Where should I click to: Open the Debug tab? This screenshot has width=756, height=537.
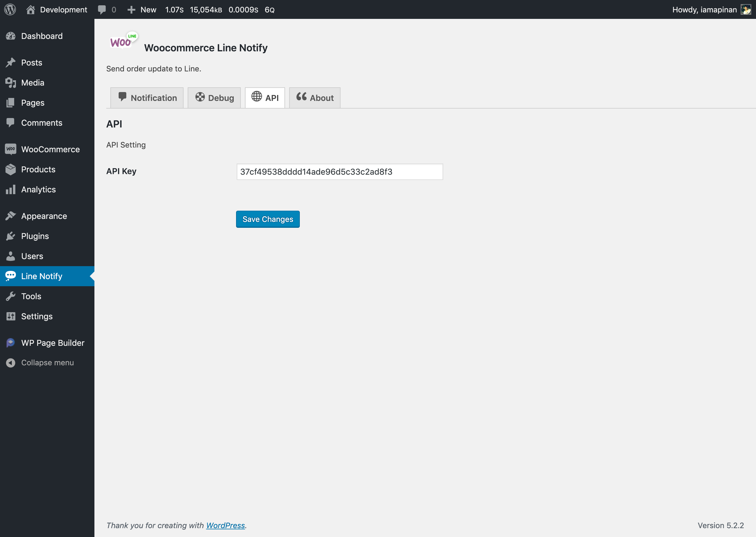[214, 98]
